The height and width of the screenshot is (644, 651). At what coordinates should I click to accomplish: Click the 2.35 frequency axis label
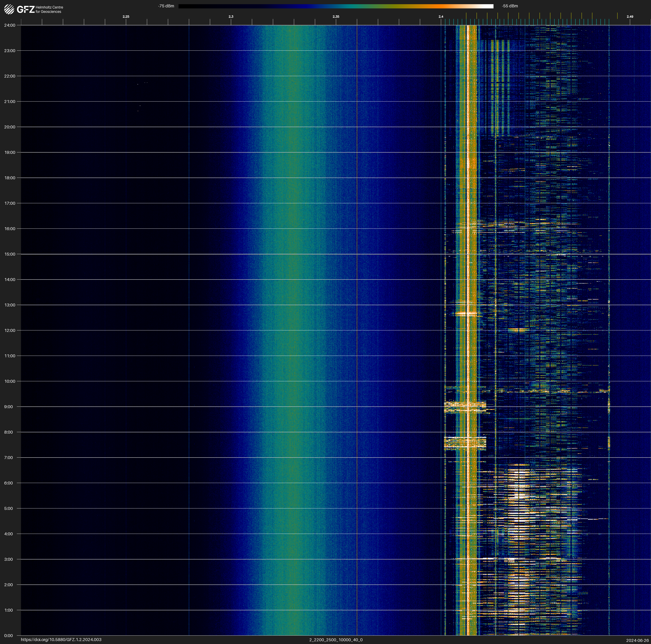pos(336,17)
